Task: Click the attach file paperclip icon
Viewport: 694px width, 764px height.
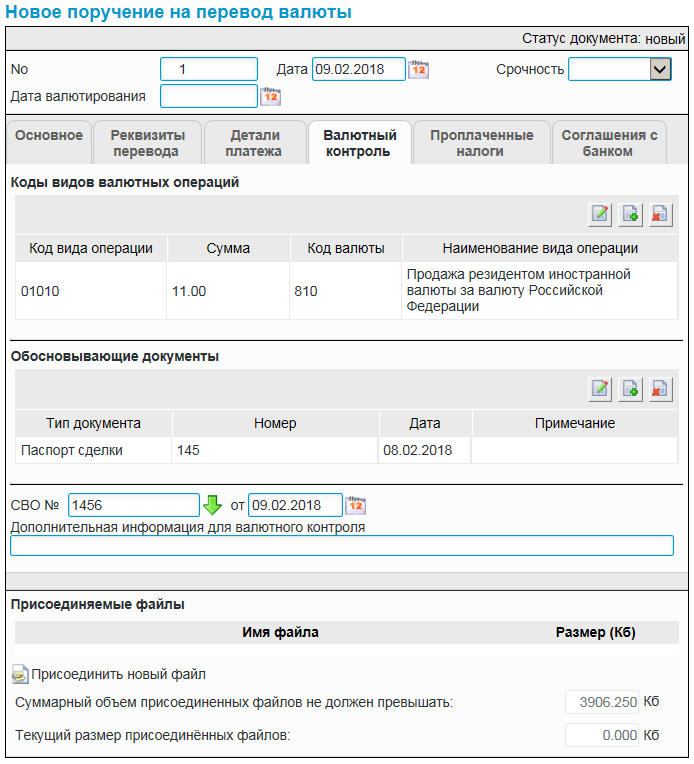Action: point(20,674)
